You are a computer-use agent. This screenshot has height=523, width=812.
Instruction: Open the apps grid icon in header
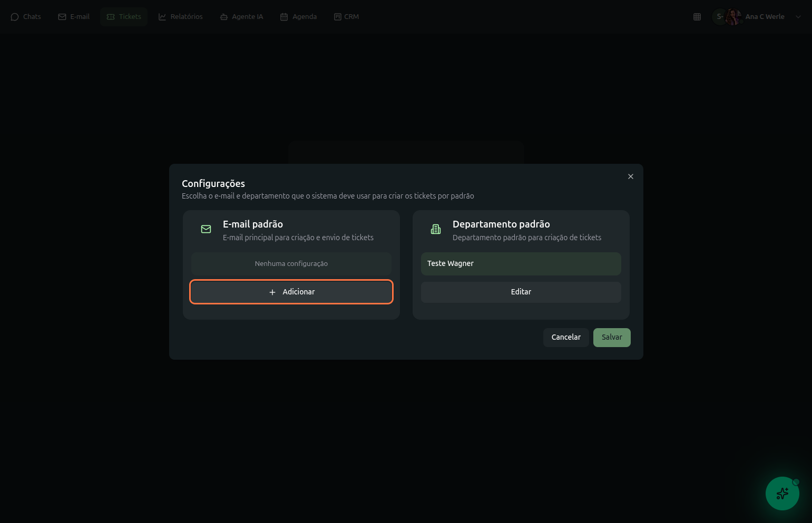coord(697,17)
